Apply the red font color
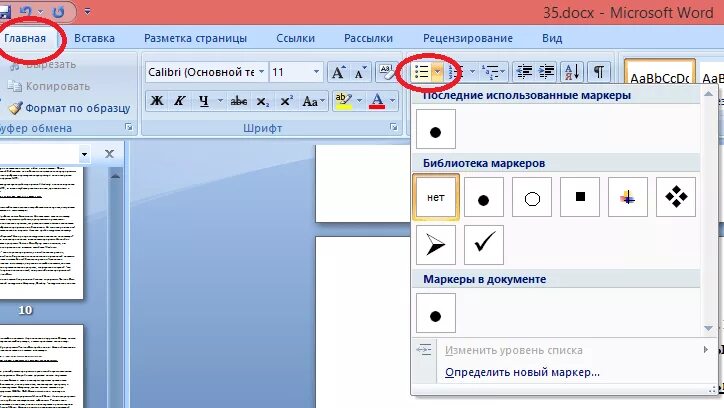724x408 pixels. 377,101
